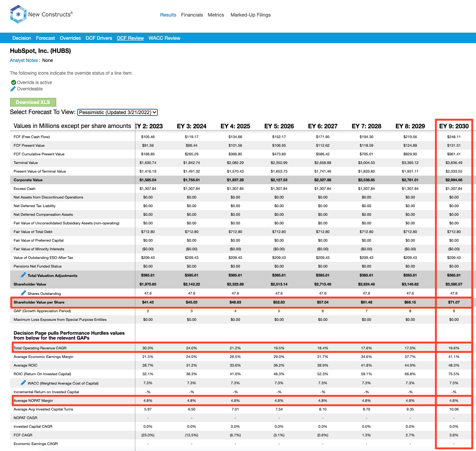The image size is (476, 451).
Task: Click the Download XLS button
Action: tap(33, 102)
